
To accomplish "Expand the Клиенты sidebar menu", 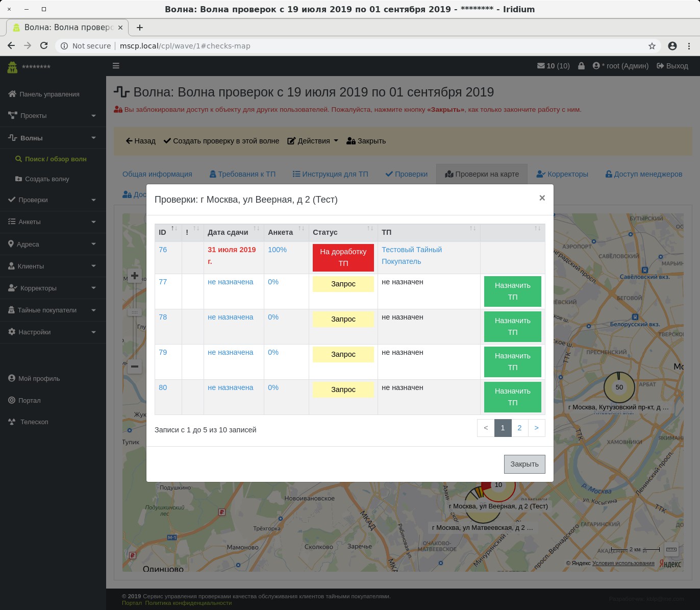I will tap(53, 266).
